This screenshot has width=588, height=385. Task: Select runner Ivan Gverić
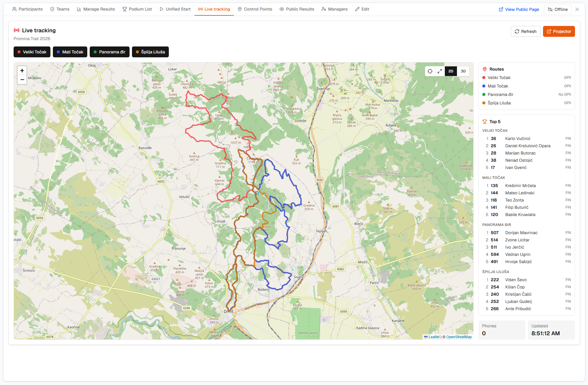coord(527,167)
